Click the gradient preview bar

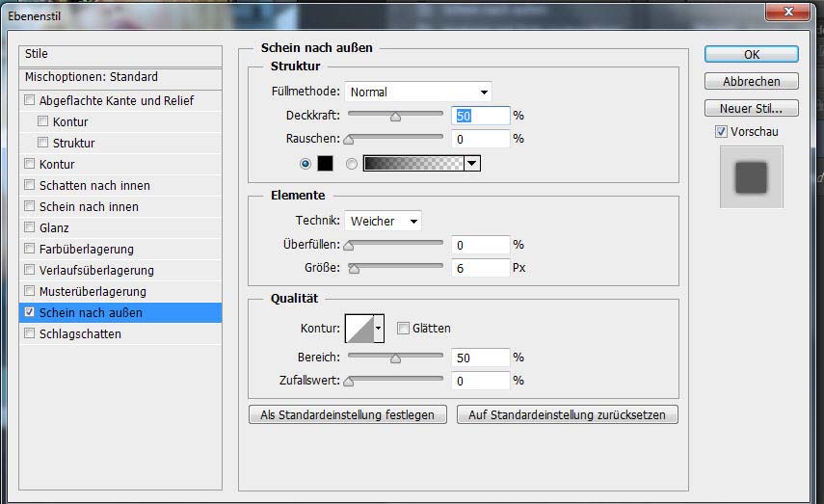[x=412, y=164]
